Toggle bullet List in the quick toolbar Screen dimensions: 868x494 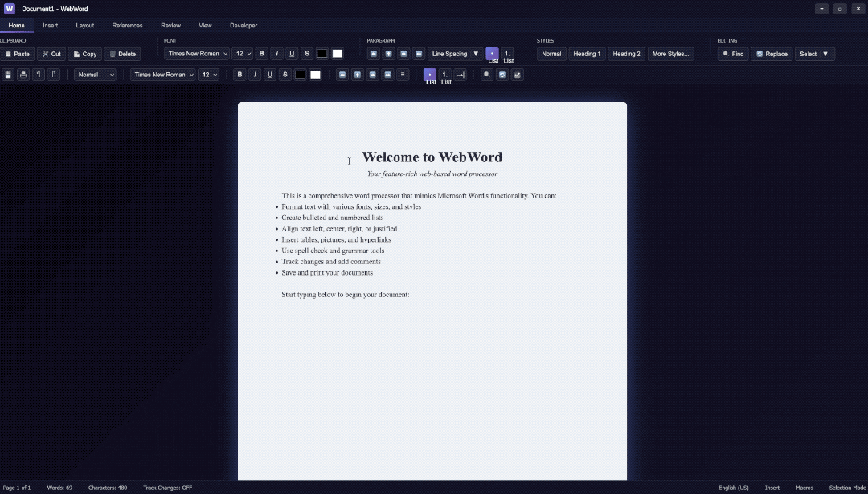430,76
